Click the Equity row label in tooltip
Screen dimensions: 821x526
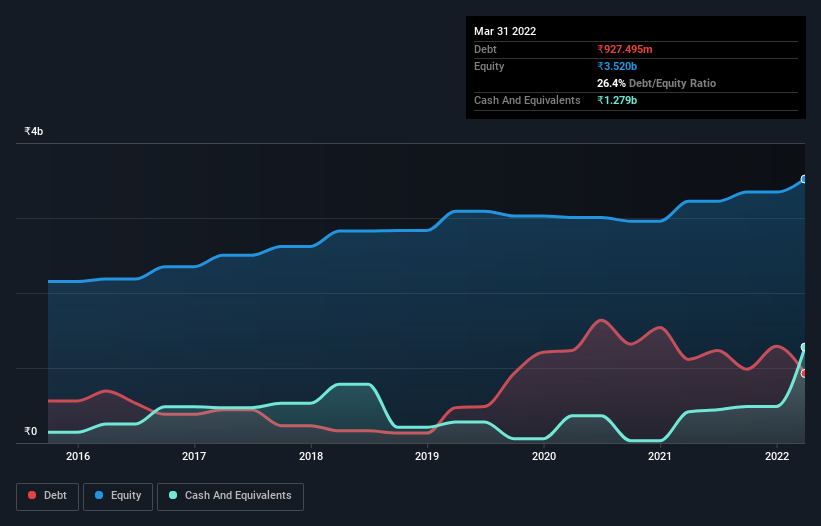[489, 66]
